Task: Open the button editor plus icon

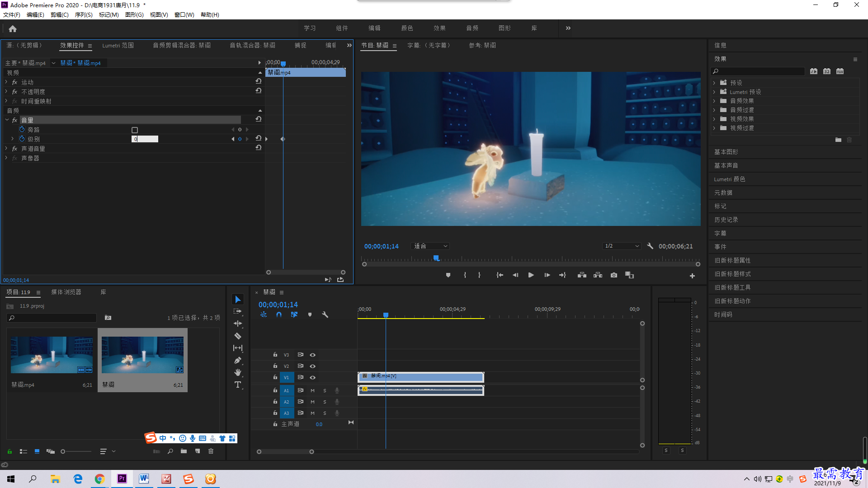Action: tap(692, 276)
